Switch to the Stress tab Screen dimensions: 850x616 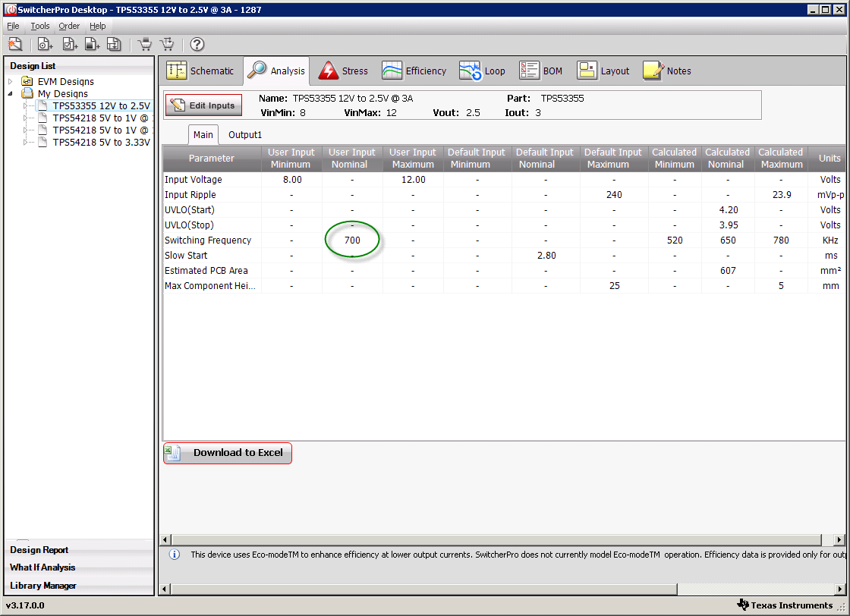pyautogui.click(x=343, y=71)
